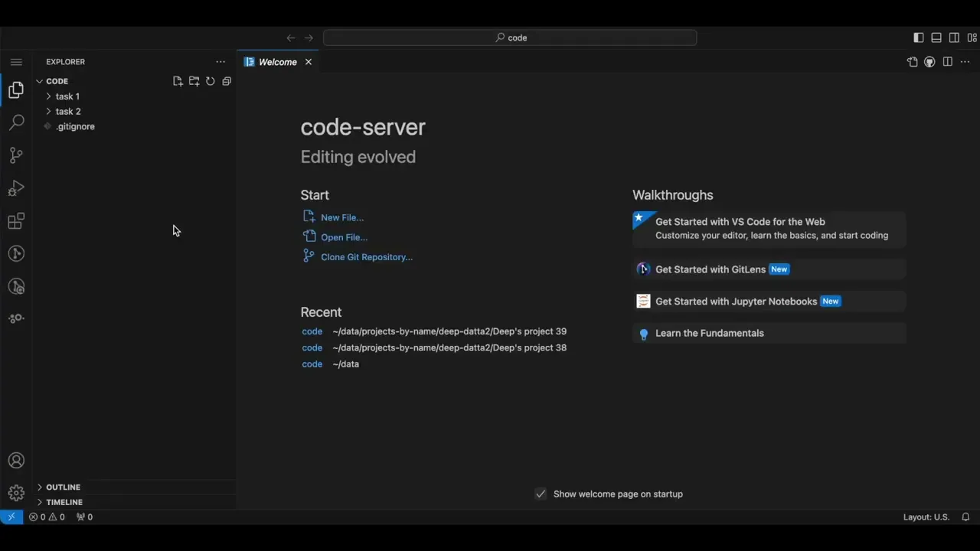Viewport: 980px width, 551px height.
Task: Open Get Started with GitLens walkthrough
Action: 769,269
